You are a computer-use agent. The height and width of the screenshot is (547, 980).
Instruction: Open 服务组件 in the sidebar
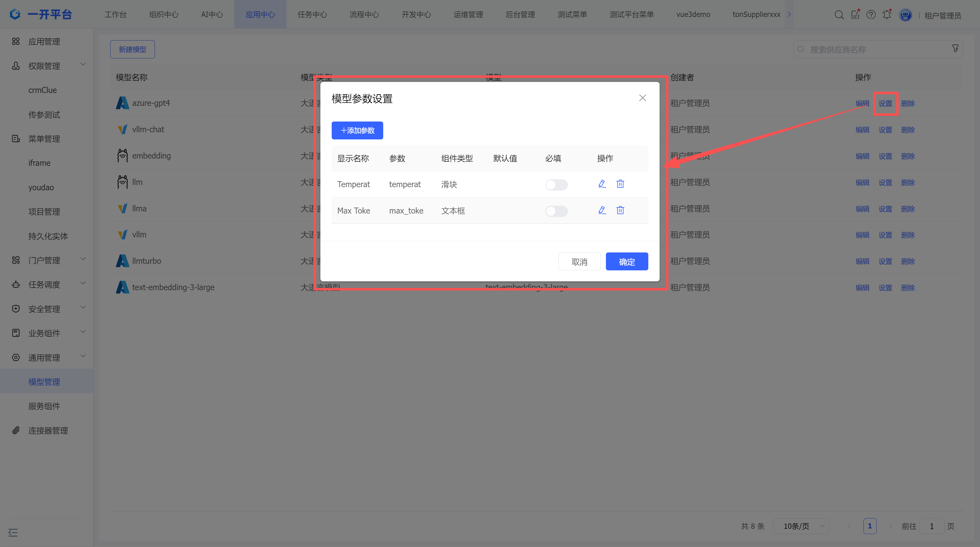tap(44, 406)
